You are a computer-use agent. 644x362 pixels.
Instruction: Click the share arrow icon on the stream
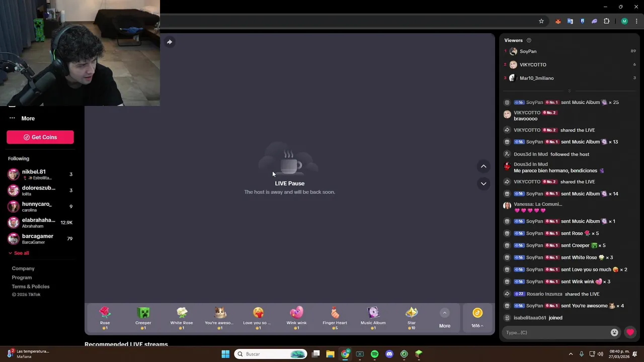[170, 42]
